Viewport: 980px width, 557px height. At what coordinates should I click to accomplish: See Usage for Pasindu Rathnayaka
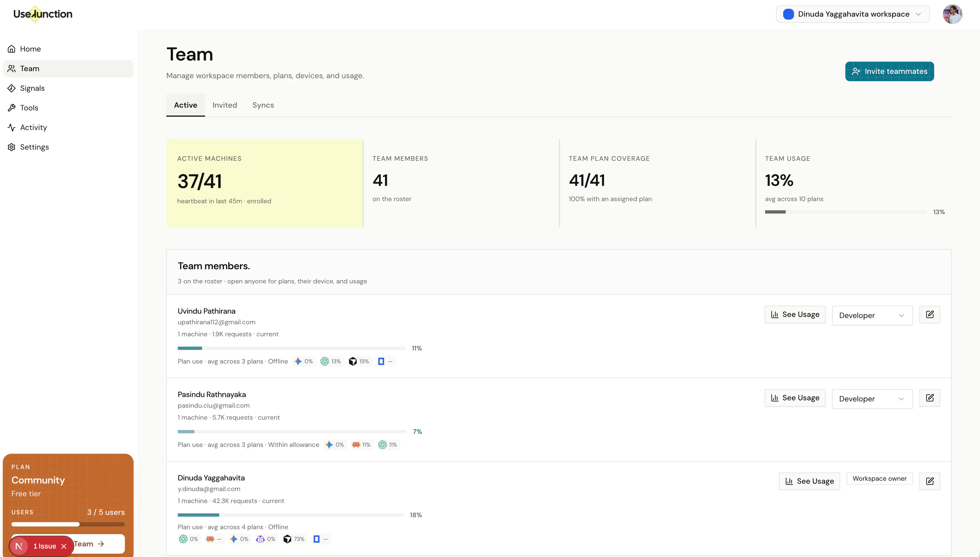pos(795,398)
